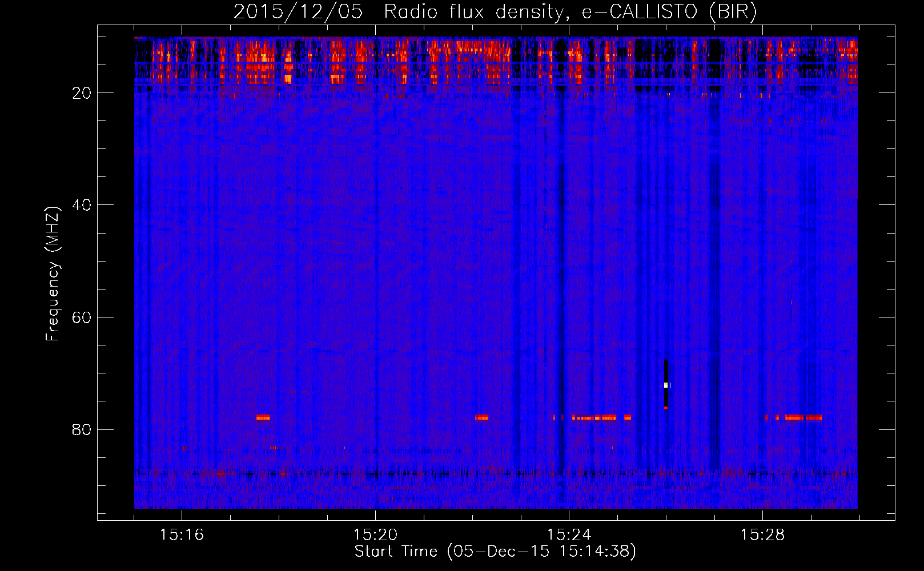Click the small red streak near 15:22
The image size is (924, 571).
pos(481,417)
